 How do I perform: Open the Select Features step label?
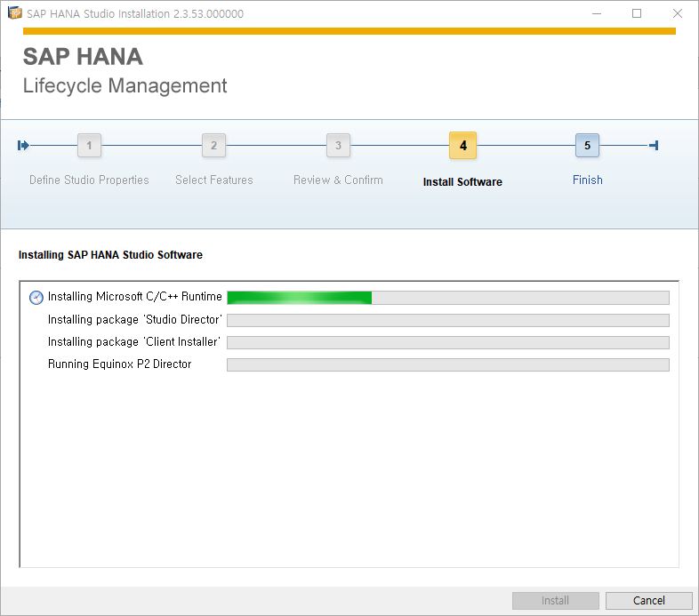[214, 180]
